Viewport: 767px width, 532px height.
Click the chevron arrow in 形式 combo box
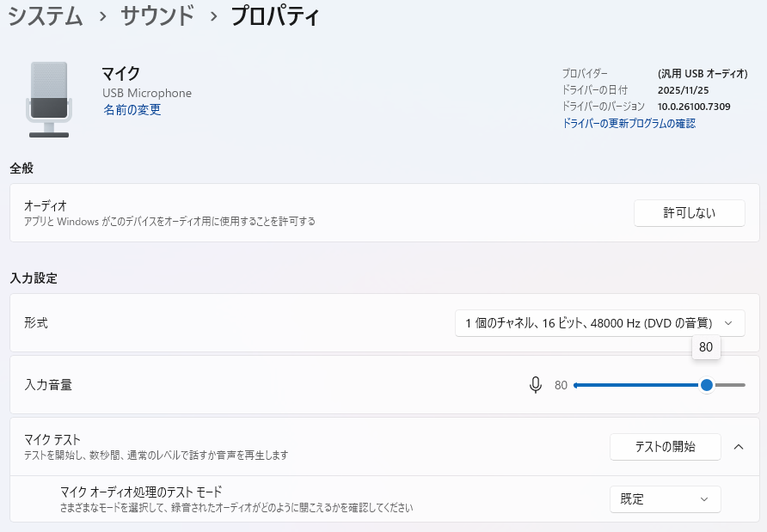click(x=728, y=323)
